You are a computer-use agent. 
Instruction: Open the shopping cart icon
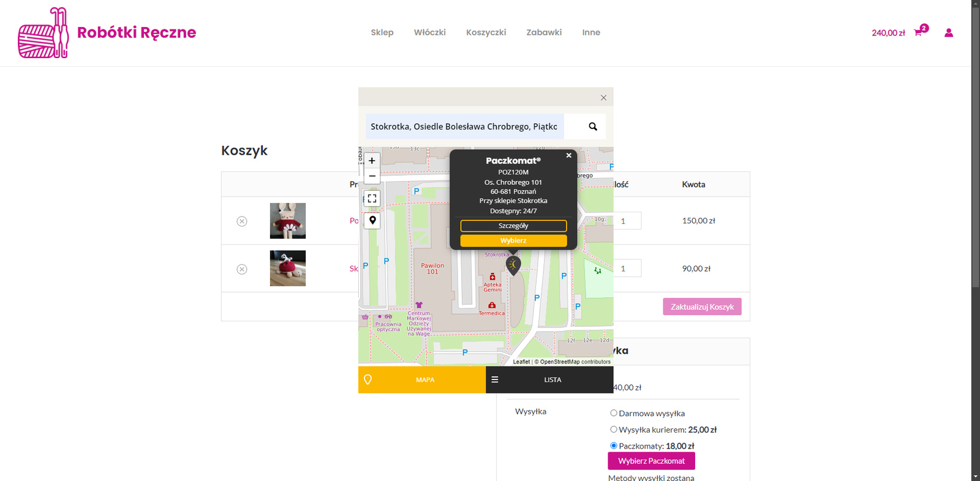(x=918, y=33)
